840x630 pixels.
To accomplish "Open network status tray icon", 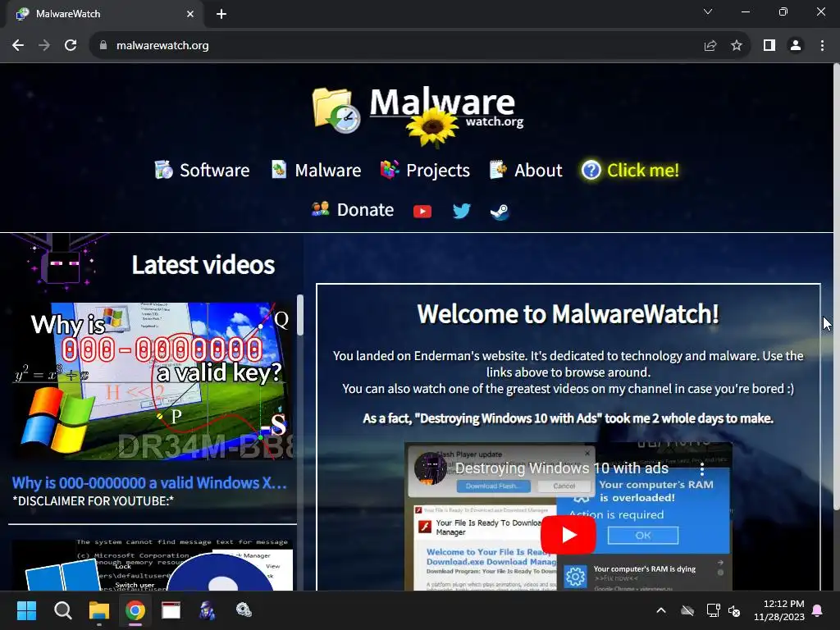I will 713,610.
